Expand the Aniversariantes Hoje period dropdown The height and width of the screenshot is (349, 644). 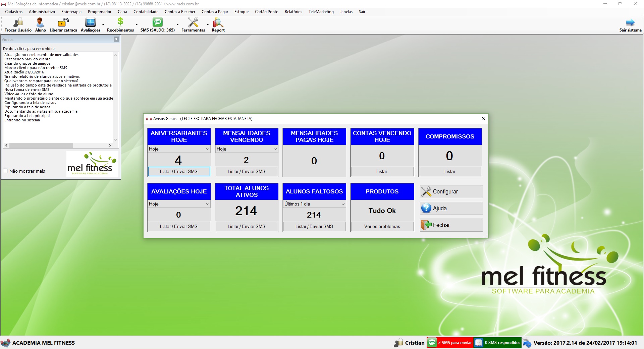coord(207,149)
